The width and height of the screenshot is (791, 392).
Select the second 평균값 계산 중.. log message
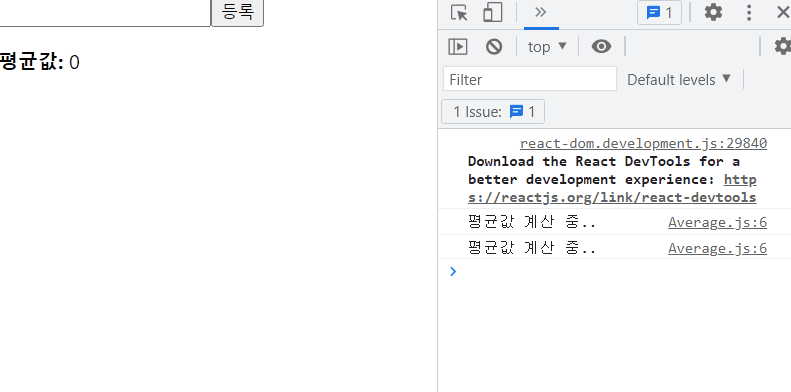(x=532, y=248)
